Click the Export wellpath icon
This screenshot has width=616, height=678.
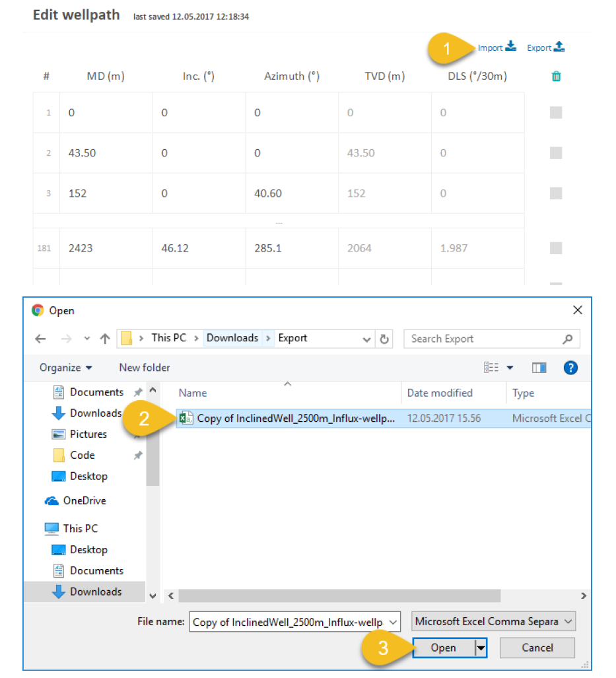pyautogui.click(x=559, y=47)
